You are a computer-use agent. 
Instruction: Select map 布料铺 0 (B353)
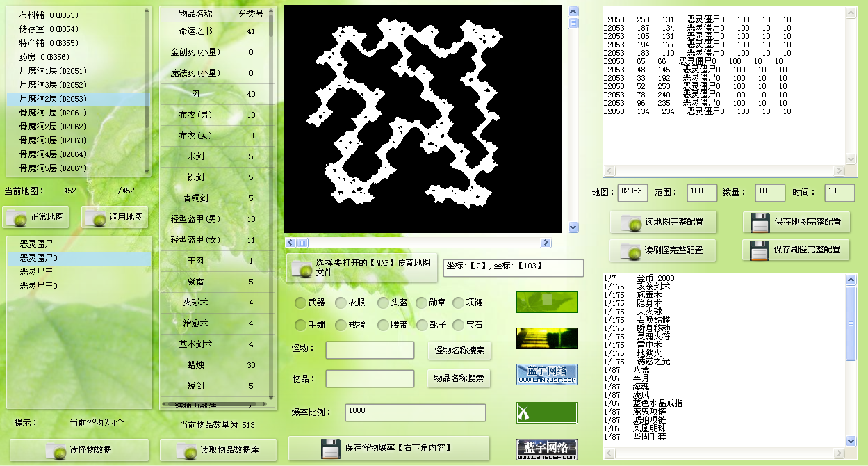tap(76, 15)
